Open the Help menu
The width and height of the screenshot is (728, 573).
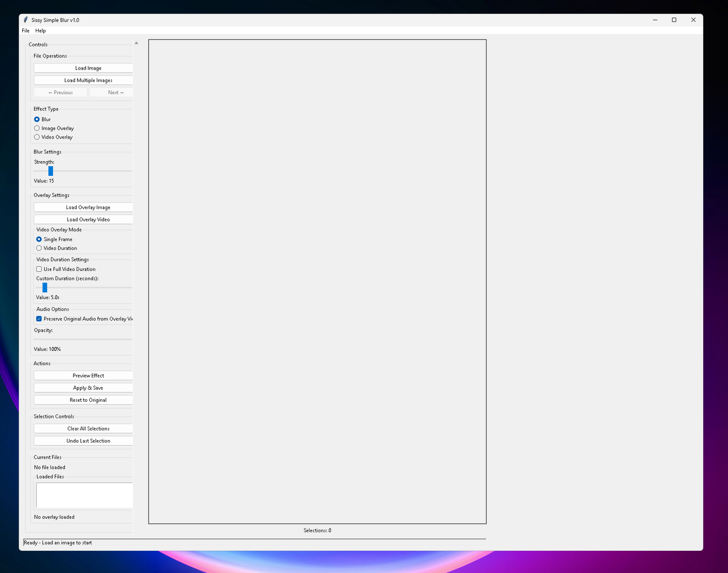(40, 31)
